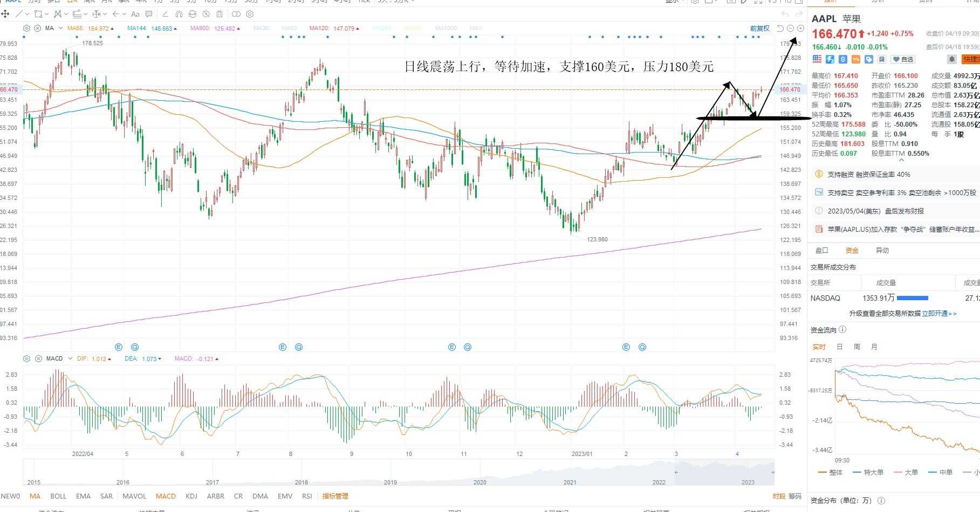Click the 自选 watchlist button

(903, 59)
